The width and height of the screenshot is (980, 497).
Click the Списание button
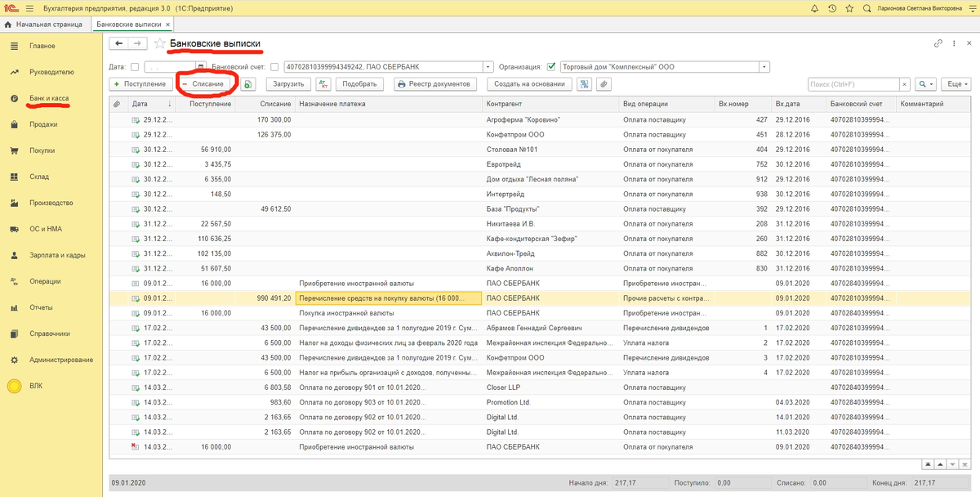coord(207,83)
